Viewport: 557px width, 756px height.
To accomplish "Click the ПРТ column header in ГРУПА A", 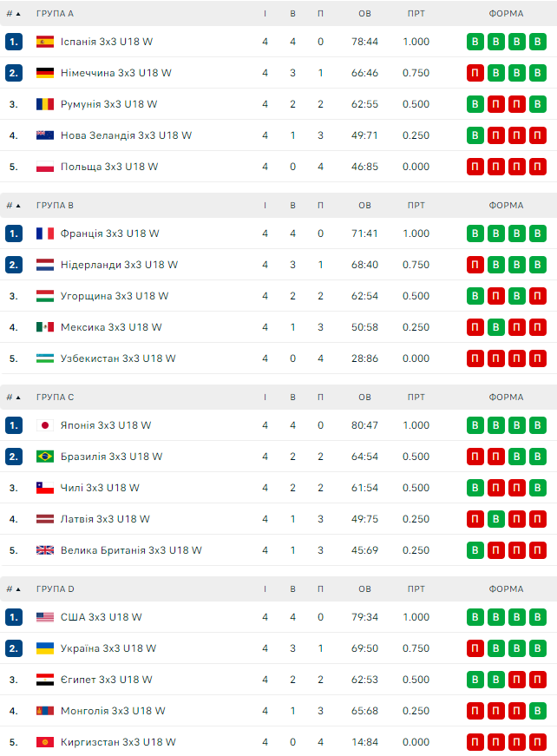I will click(416, 14).
